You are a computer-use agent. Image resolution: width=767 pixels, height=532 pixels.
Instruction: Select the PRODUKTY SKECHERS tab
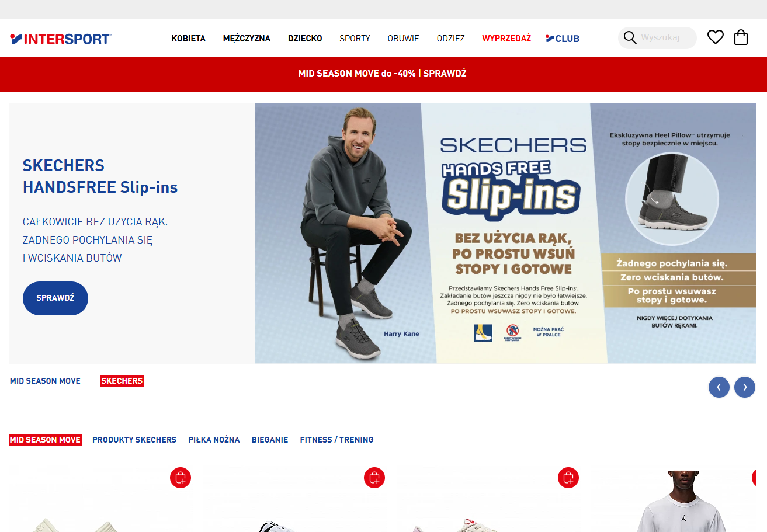click(134, 440)
